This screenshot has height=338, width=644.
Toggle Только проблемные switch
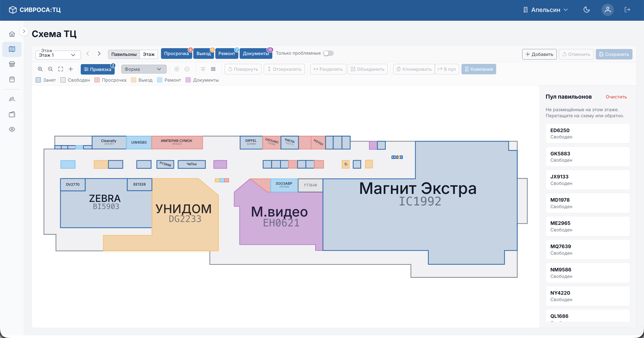point(328,53)
